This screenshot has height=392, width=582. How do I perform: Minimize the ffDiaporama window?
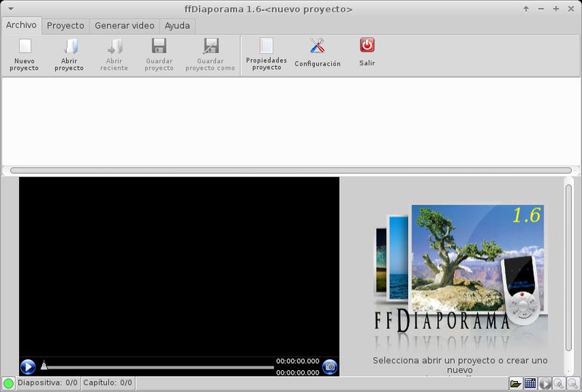541,9
